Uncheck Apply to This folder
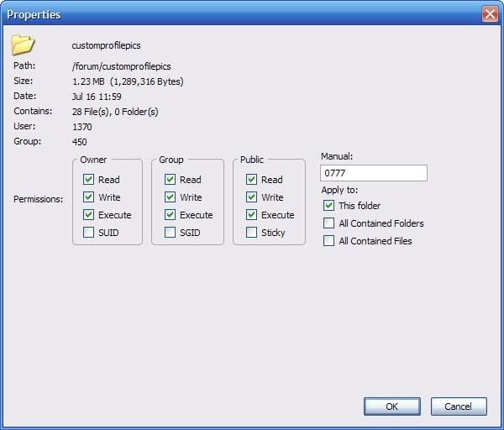 pos(328,206)
